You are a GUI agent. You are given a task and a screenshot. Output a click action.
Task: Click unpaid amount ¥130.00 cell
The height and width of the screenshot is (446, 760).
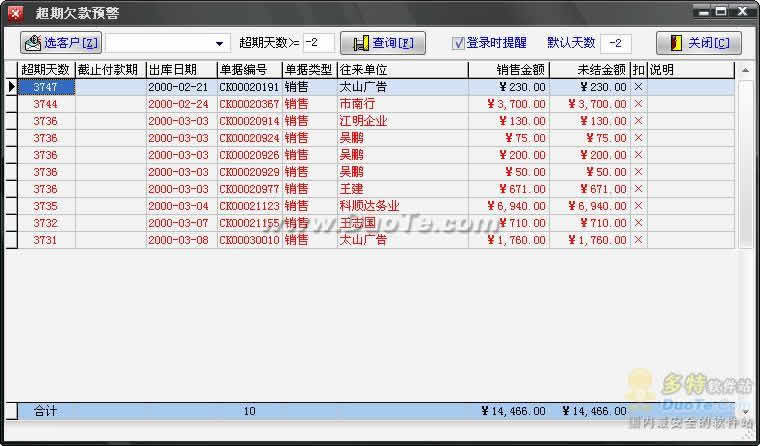[x=590, y=121]
